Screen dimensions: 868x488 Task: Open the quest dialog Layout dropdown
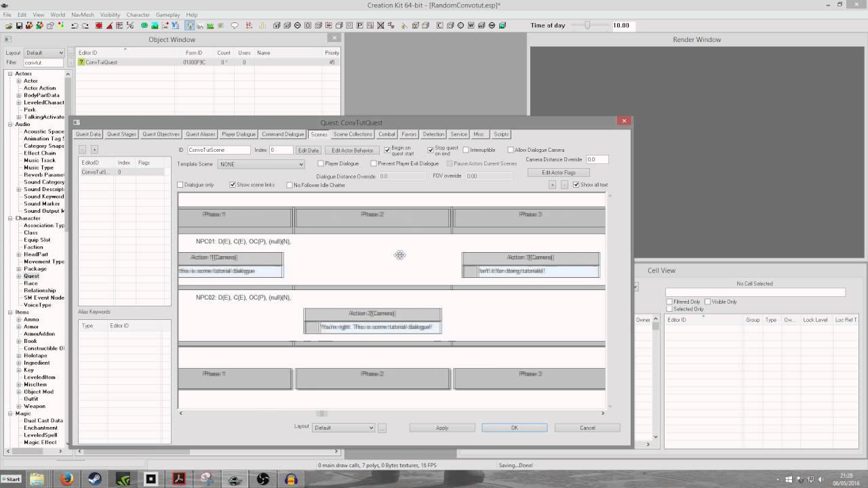343,428
